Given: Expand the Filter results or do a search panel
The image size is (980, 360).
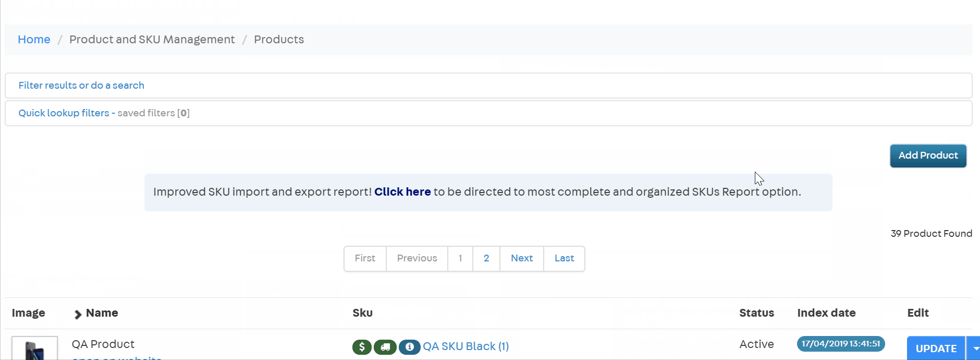Looking at the screenshot, I should 81,86.
